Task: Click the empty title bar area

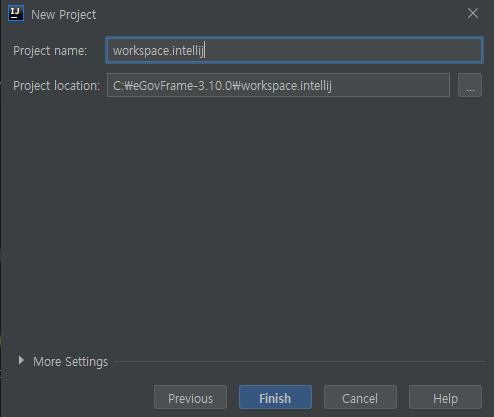Action: (x=280, y=14)
